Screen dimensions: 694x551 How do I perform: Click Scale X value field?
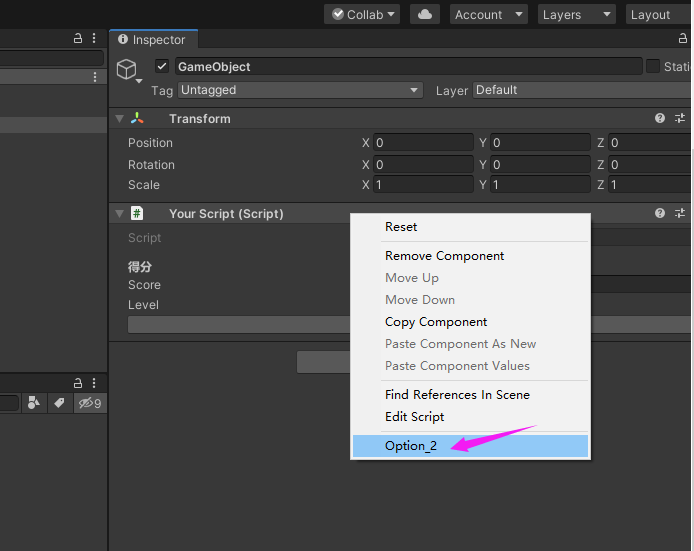[423, 185]
